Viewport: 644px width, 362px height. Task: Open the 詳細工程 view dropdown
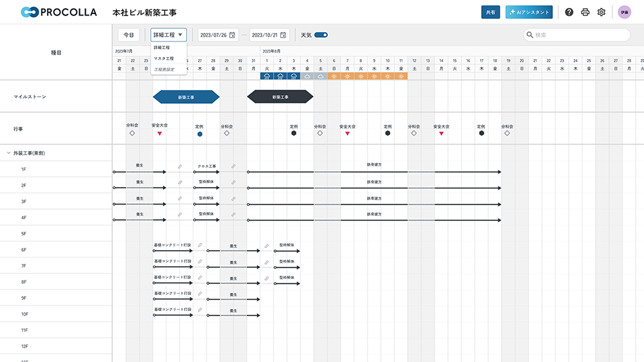tap(168, 35)
